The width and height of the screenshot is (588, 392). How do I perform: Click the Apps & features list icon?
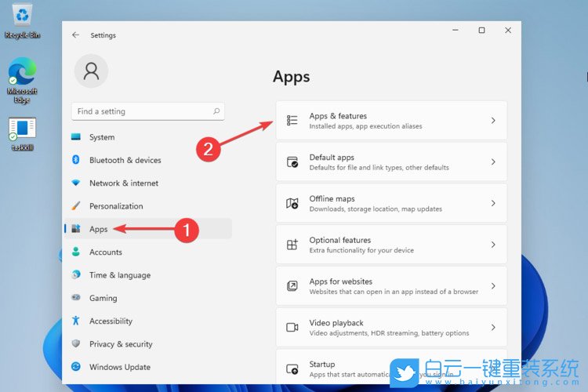click(292, 121)
